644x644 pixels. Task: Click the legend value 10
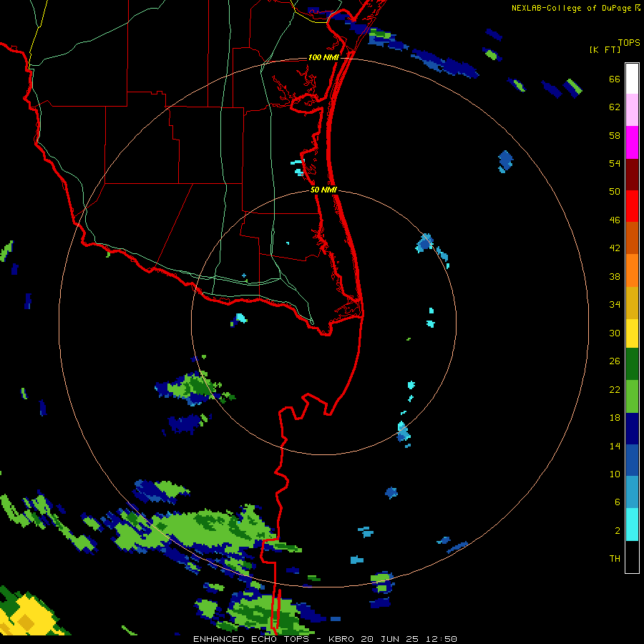click(x=615, y=474)
